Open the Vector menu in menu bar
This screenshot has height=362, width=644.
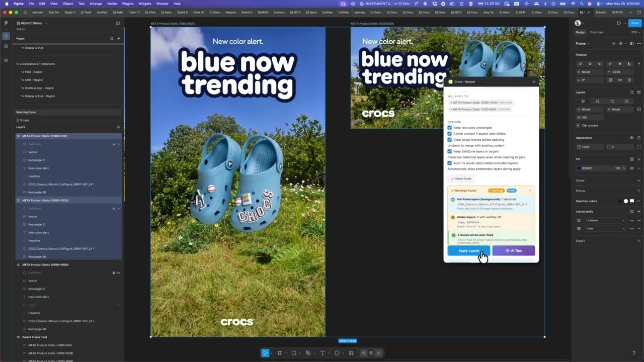tap(112, 4)
